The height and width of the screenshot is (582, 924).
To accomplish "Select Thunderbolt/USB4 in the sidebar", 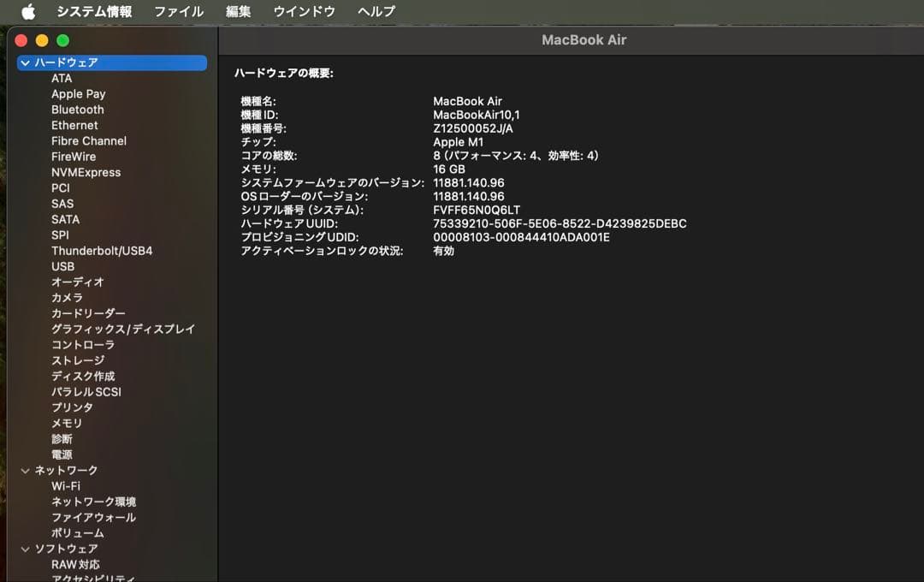I will tap(100, 250).
